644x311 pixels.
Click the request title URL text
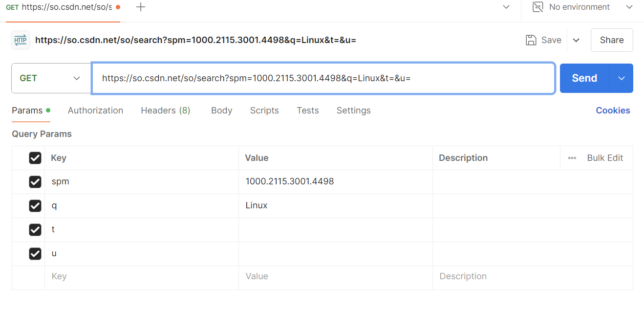click(195, 40)
